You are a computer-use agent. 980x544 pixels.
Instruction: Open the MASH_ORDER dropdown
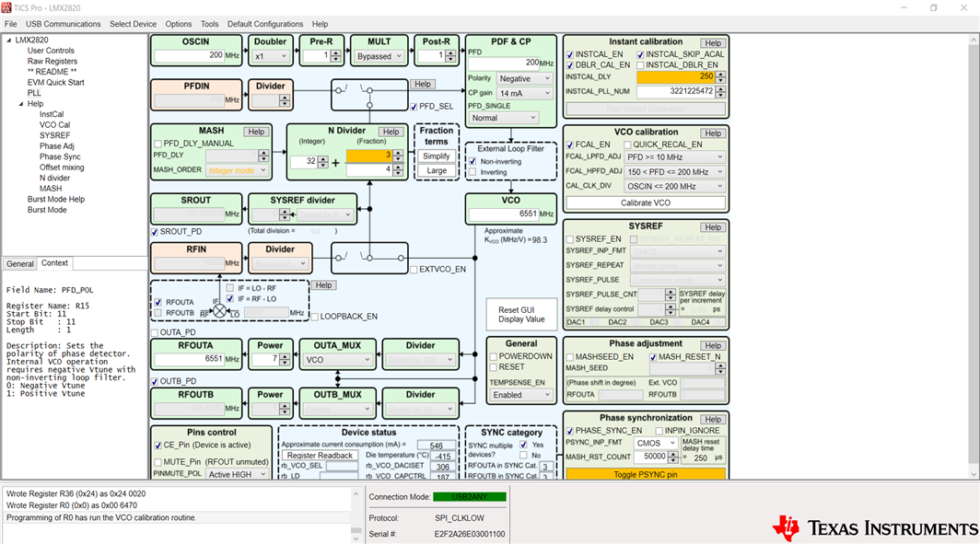coord(237,170)
